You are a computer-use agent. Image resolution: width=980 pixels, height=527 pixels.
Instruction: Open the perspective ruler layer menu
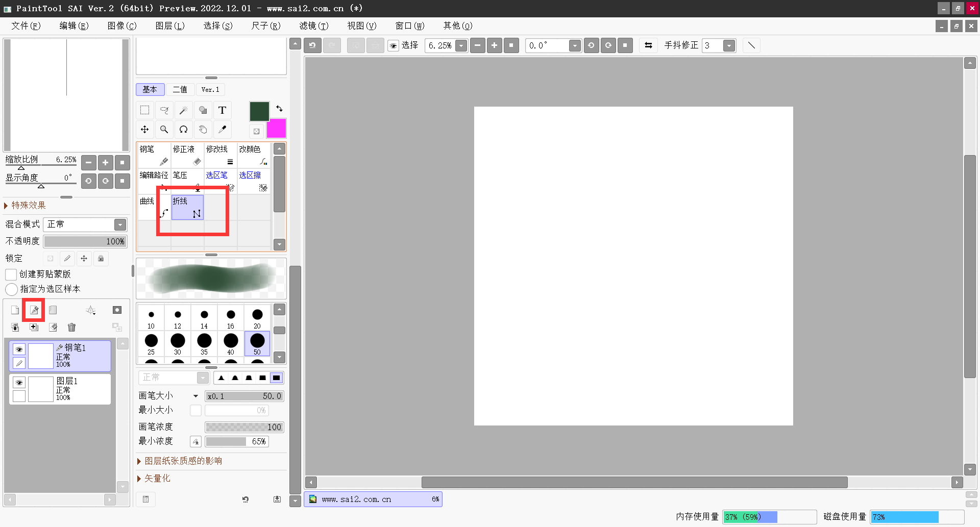tap(91, 310)
